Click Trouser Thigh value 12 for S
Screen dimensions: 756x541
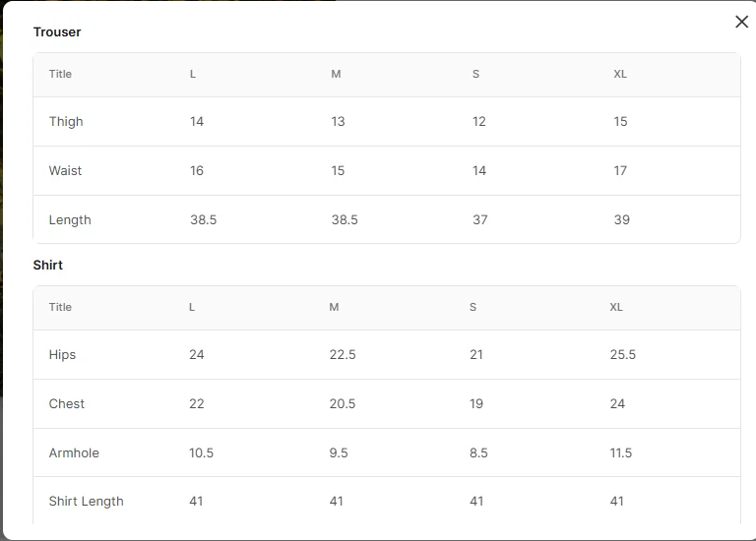(479, 121)
